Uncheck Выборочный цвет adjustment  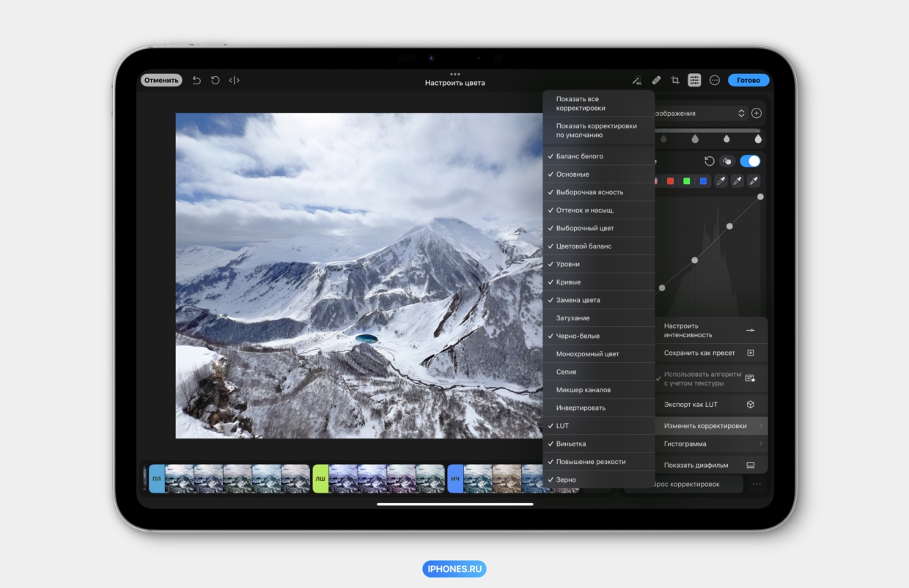pyautogui.click(x=599, y=228)
